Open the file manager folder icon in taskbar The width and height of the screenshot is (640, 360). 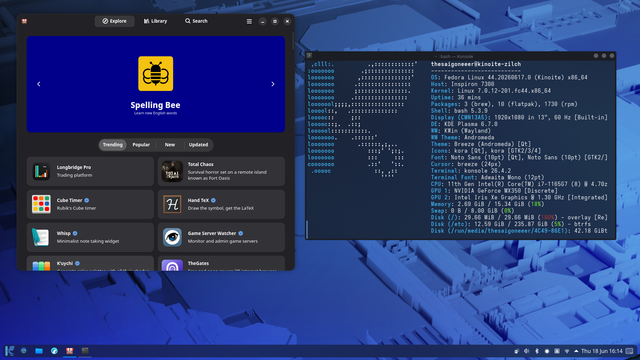point(39,351)
